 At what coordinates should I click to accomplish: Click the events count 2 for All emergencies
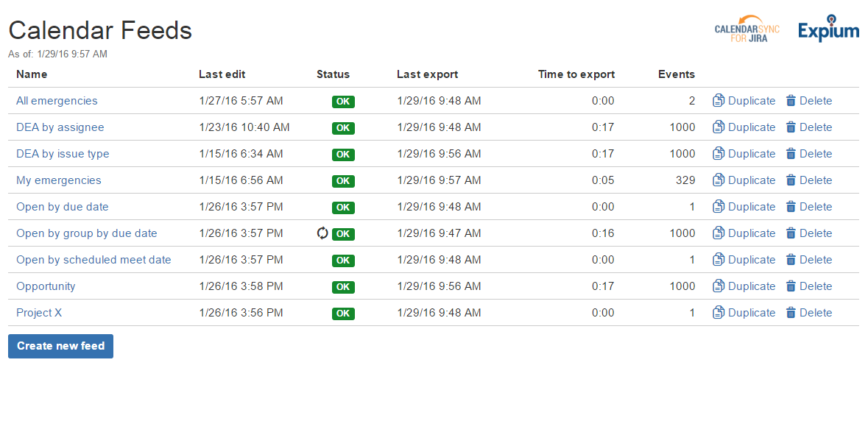point(692,101)
